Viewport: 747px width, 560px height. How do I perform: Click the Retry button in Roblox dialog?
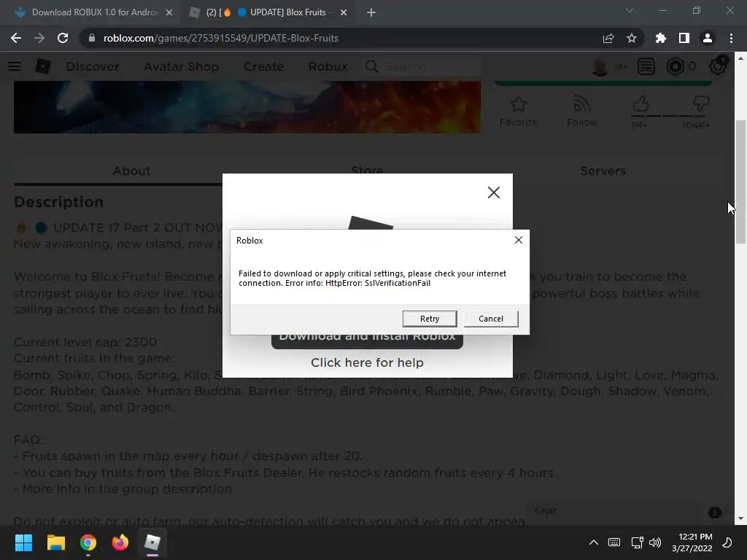(x=429, y=319)
